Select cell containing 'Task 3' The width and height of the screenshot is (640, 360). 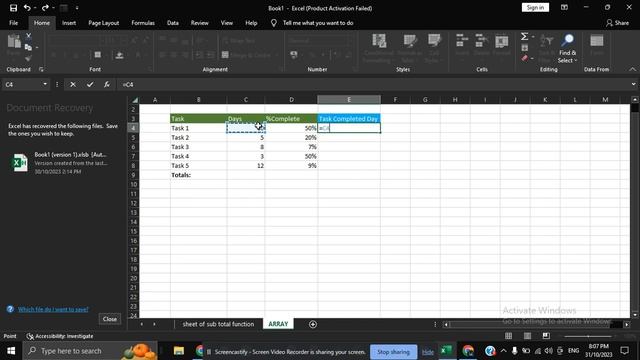(198, 147)
